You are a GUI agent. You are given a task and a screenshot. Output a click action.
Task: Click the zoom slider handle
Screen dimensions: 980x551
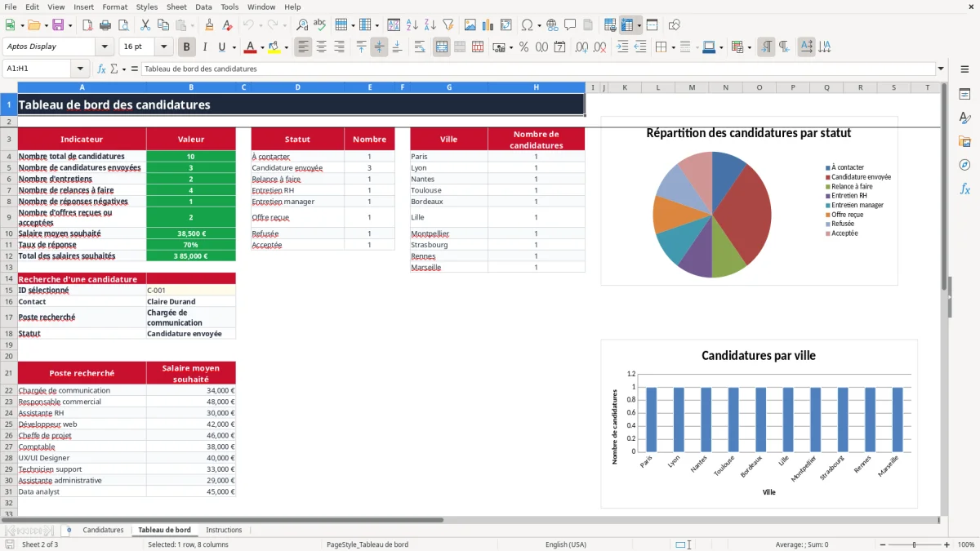pos(915,544)
